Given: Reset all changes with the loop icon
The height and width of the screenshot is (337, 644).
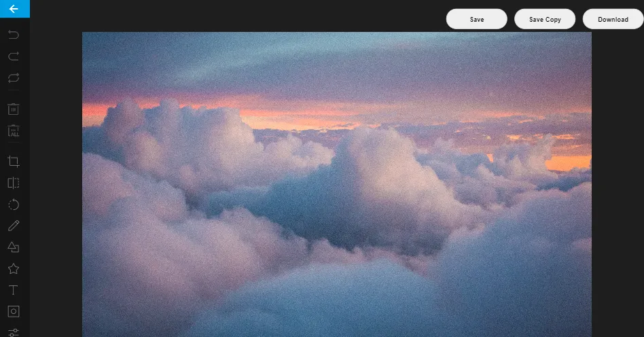Looking at the screenshot, I should click(14, 78).
